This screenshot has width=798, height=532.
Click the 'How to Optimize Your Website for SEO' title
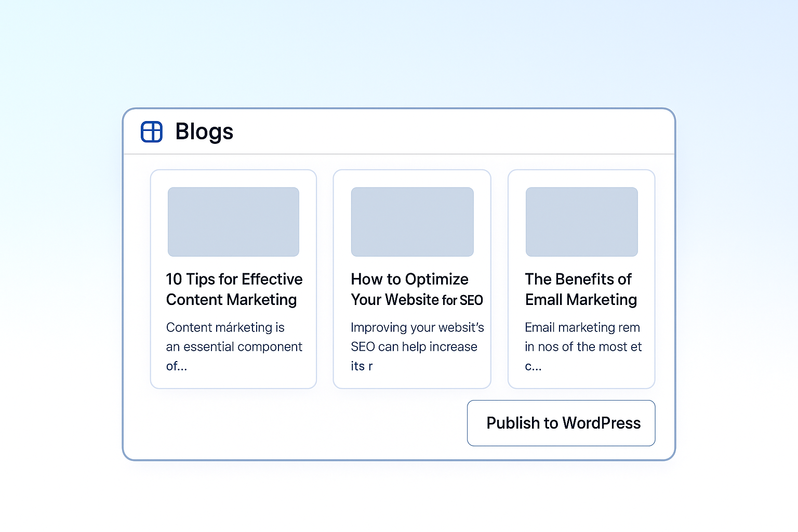click(x=417, y=289)
